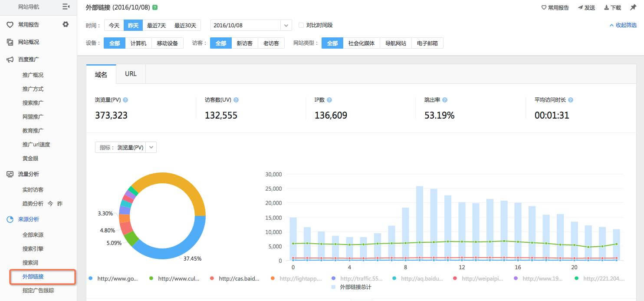The width and height of the screenshot is (644, 301).
Task: Open 常用报告 settings with the gear icon
Action: coord(66,24)
